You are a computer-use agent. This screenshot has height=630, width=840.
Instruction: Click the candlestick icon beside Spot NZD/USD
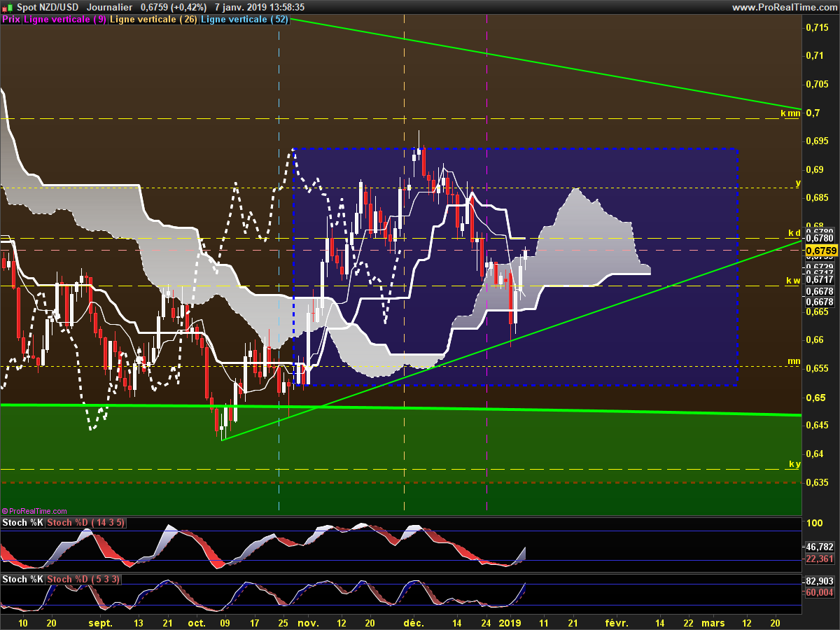click(x=8, y=7)
